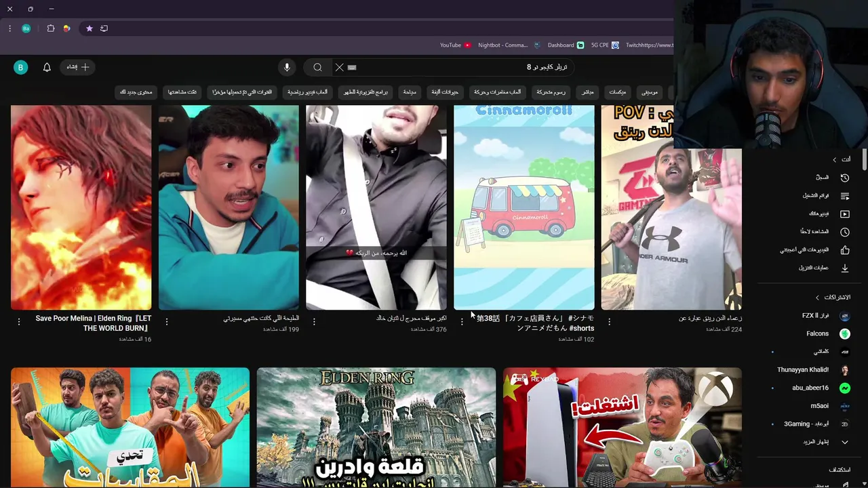
Task: Expand the You (أنت) section chevron
Action: click(x=835, y=159)
